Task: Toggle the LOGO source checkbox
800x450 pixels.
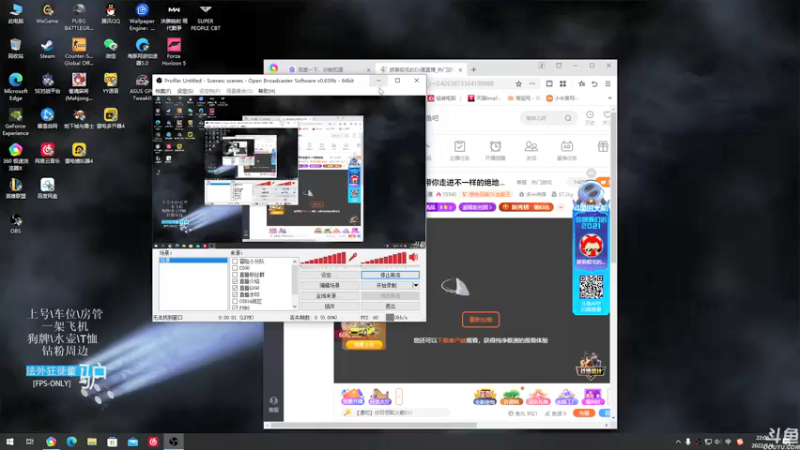Action: point(235,288)
